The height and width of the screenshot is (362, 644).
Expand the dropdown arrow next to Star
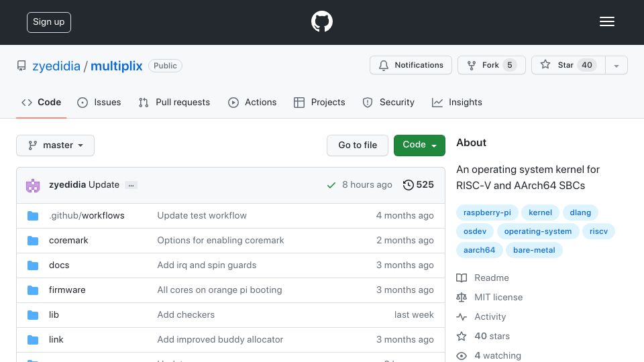[x=616, y=65]
